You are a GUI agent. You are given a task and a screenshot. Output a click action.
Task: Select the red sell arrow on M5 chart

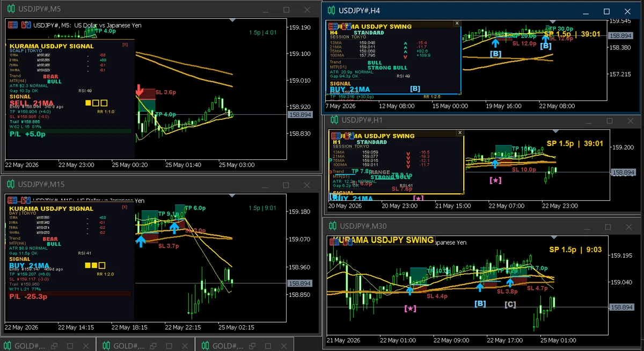pyautogui.click(x=139, y=90)
